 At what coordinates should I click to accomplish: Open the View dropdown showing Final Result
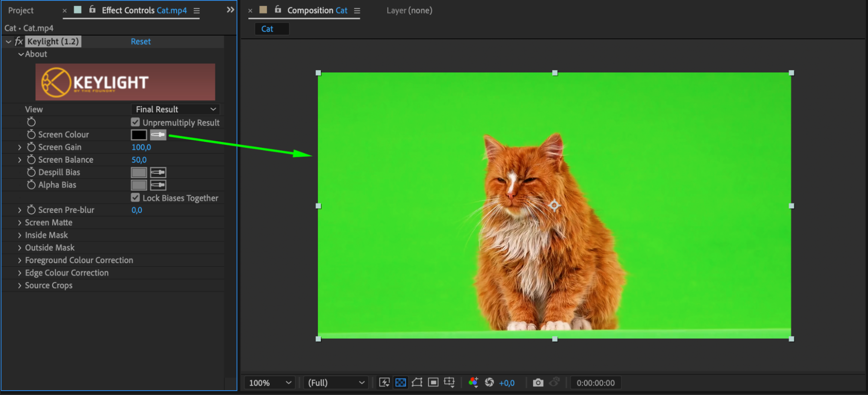[x=175, y=109]
